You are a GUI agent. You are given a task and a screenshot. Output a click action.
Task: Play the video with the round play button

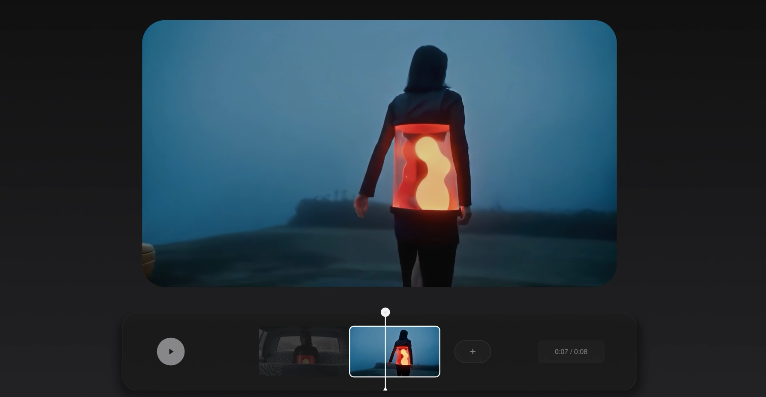click(170, 351)
